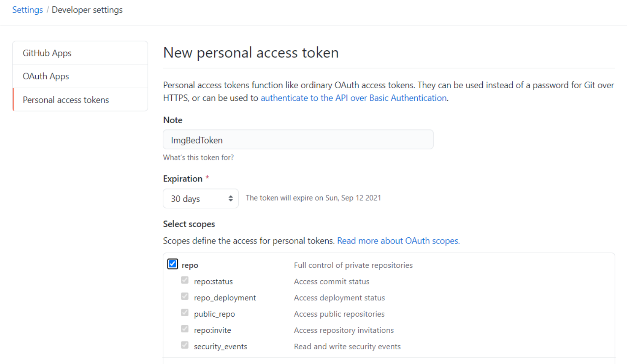Click the Note input field
This screenshot has height=364, width=627.
click(298, 140)
